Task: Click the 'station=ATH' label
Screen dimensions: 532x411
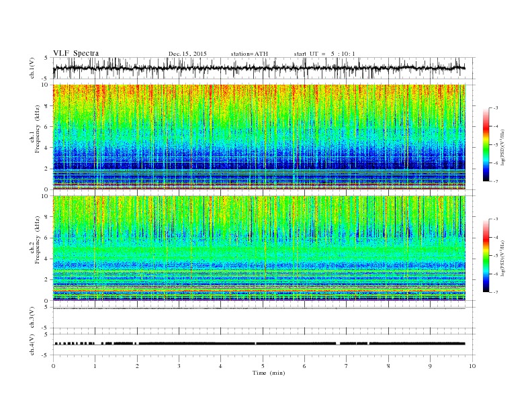Action: pyautogui.click(x=249, y=54)
